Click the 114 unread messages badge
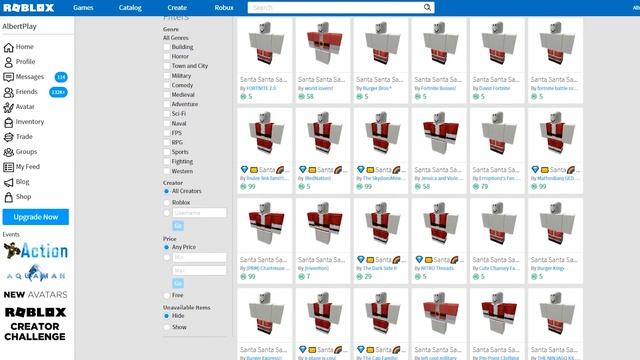The height and width of the screenshot is (360, 640). (61, 77)
